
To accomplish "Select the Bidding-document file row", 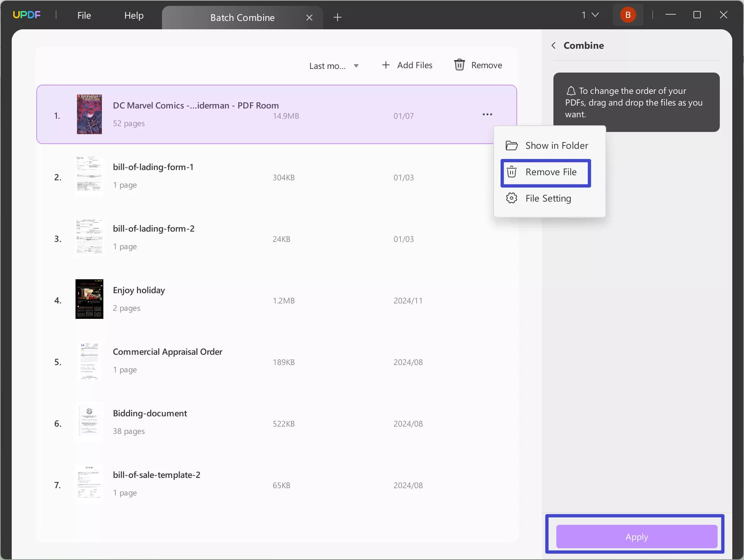I will pos(277,424).
